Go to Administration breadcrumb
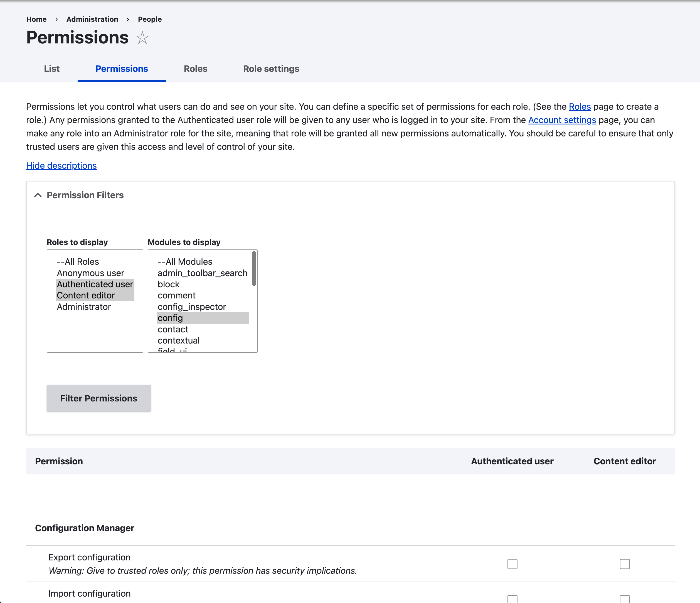Screen dimensions: 700x603 tap(92, 19)
